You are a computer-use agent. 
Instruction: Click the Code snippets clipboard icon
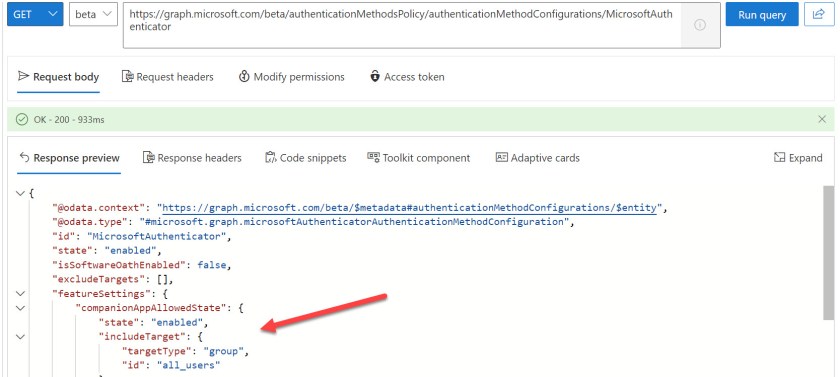click(x=271, y=157)
